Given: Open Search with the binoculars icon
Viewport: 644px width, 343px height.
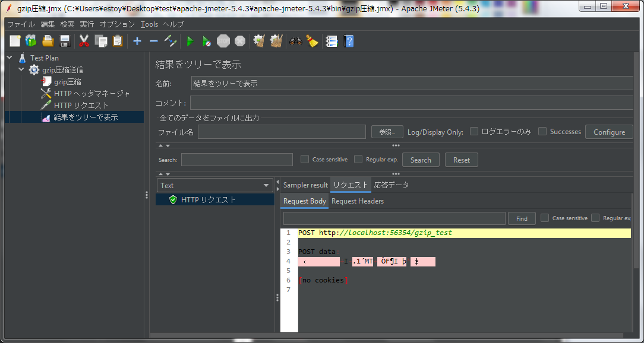Looking at the screenshot, I should tap(296, 41).
